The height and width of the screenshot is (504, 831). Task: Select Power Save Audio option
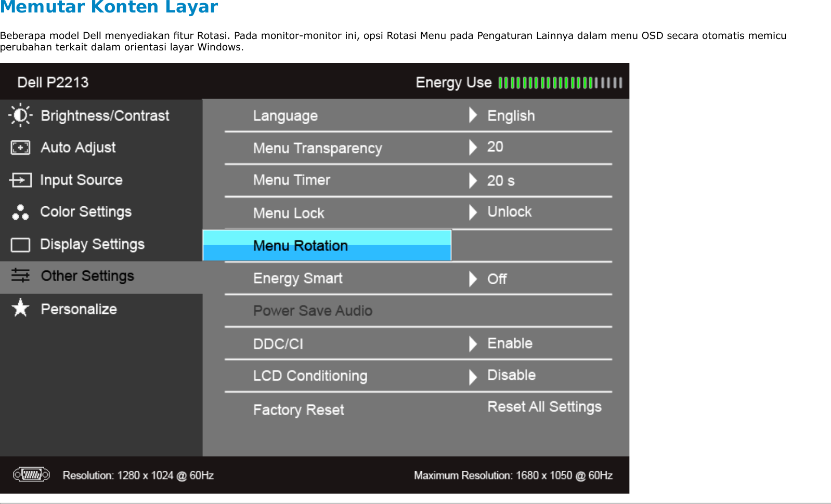pyautogui.click(x=313, y=311)
